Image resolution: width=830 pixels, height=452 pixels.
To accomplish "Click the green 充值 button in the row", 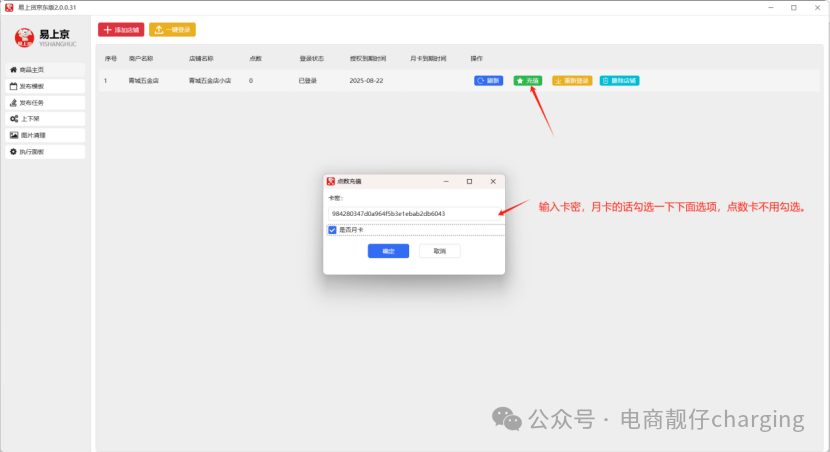I will click(527, 80).
